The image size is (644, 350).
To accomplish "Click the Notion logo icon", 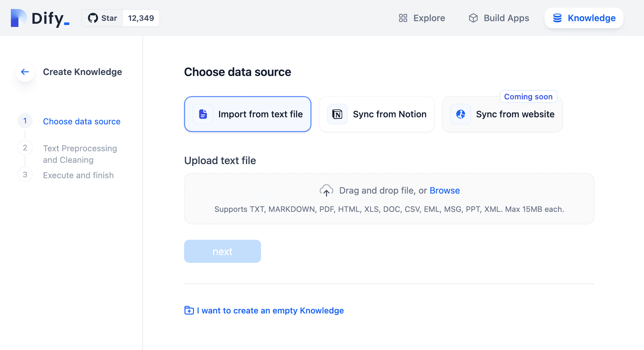I will pos(337,114).
